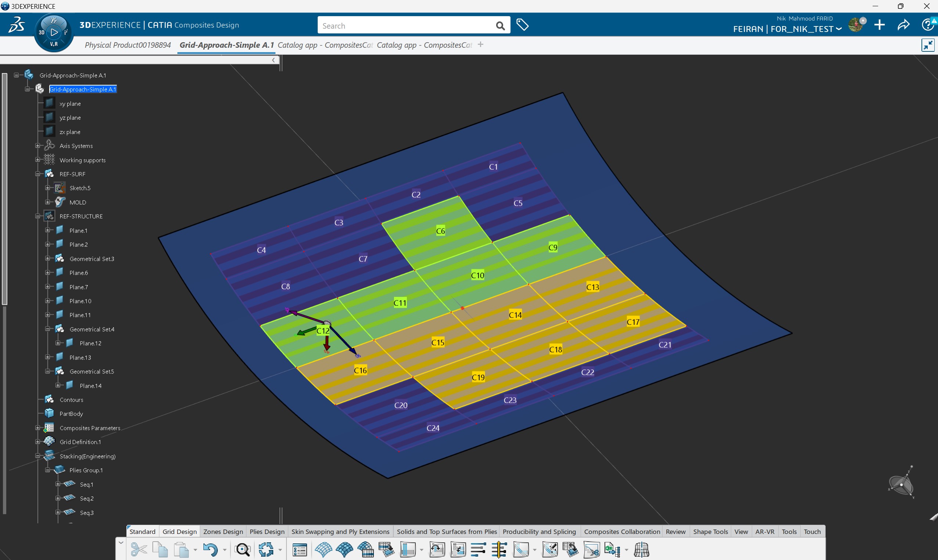Collapse the tree panel with arrow
The width and height of the screenshot is (938, 560).
(x=274, y=60)
